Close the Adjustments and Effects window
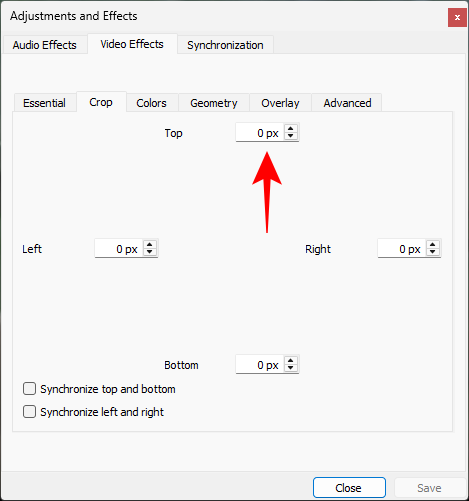469x501 pixels. click(x=457, y=18)
